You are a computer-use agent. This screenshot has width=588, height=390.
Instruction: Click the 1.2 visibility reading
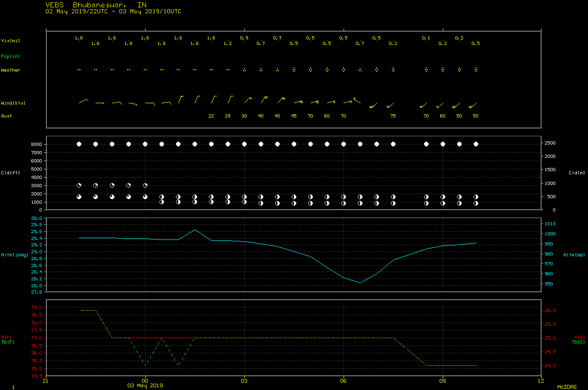pos(228,44)
